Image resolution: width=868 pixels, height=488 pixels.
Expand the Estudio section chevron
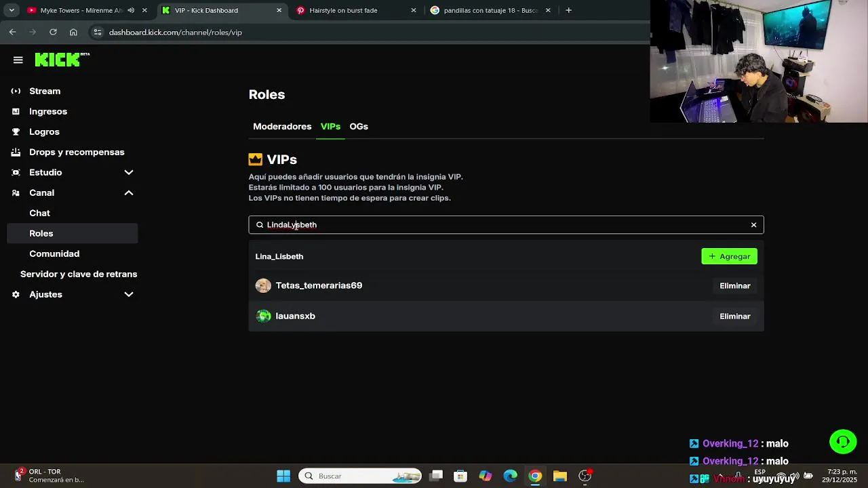(129, 172)
